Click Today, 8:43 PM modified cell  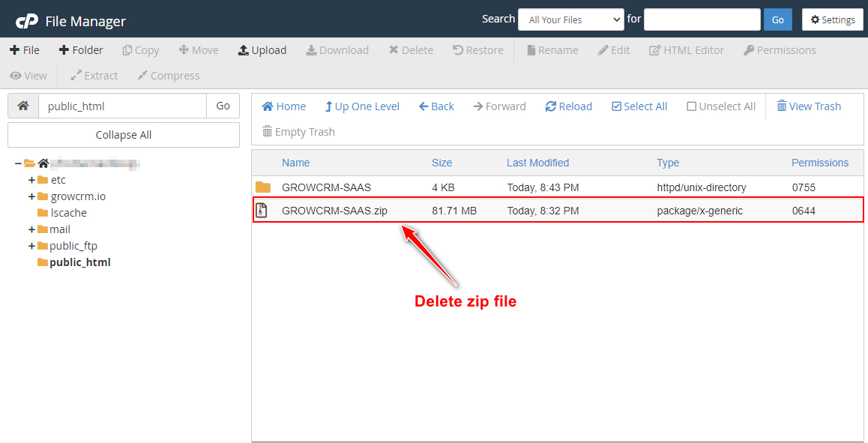[543, 187]
